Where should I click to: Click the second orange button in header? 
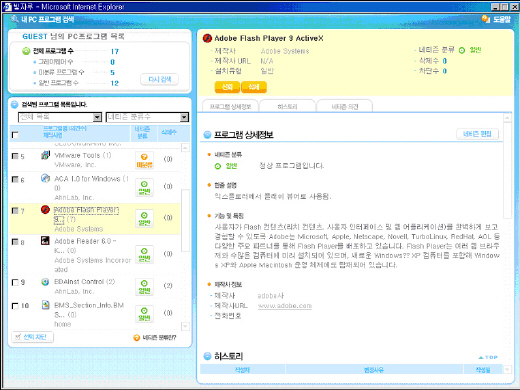254,87
